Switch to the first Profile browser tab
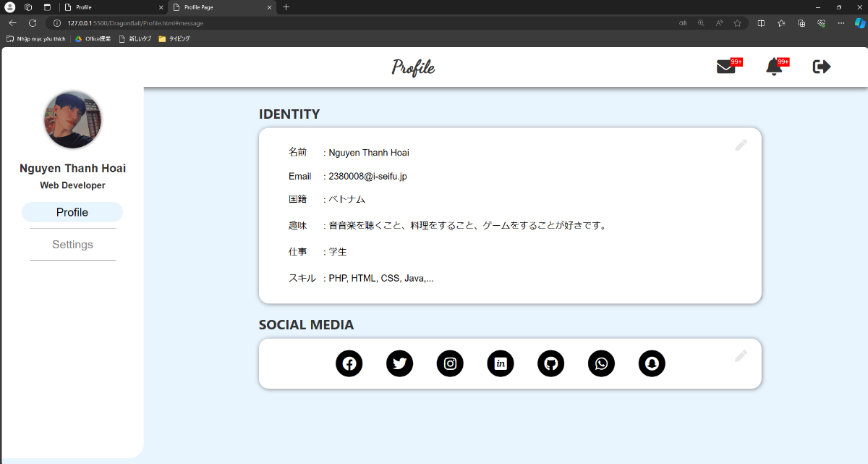The height and width of the screenshot is (464, 868). point(112,7)
